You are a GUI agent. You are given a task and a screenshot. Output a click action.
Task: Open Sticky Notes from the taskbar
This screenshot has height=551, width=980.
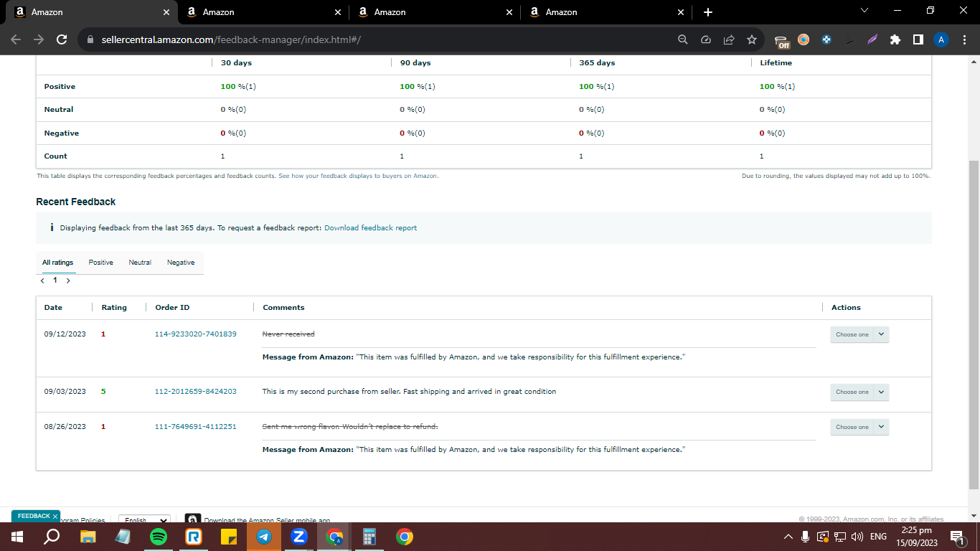click(229, 537)
